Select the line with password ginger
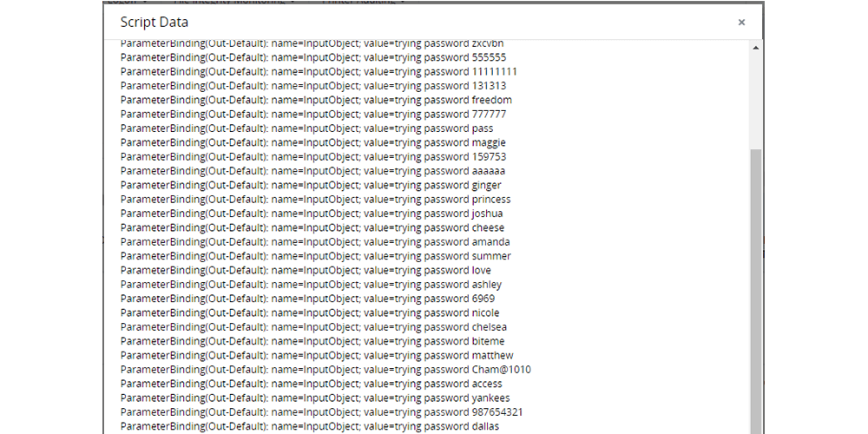Screen dimensions: 868x434 click(x=311, y=185)
